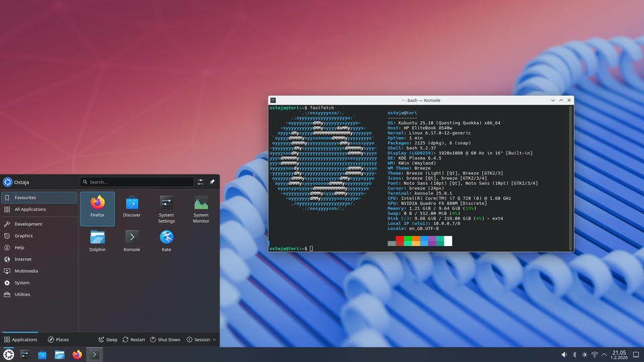644x362 pixels.
Task: Expand the Session options dropdown
Action: click(x=201, y=340)
